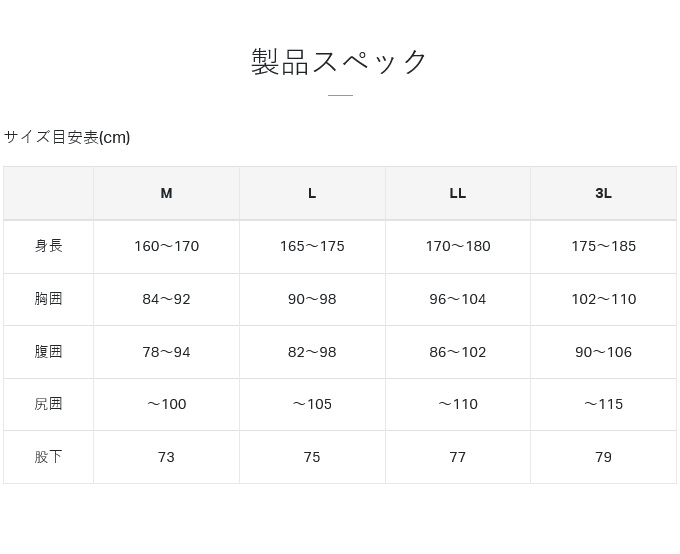
Task: Click the inseam value 77 for LL
Action: [x=457, y=457]
